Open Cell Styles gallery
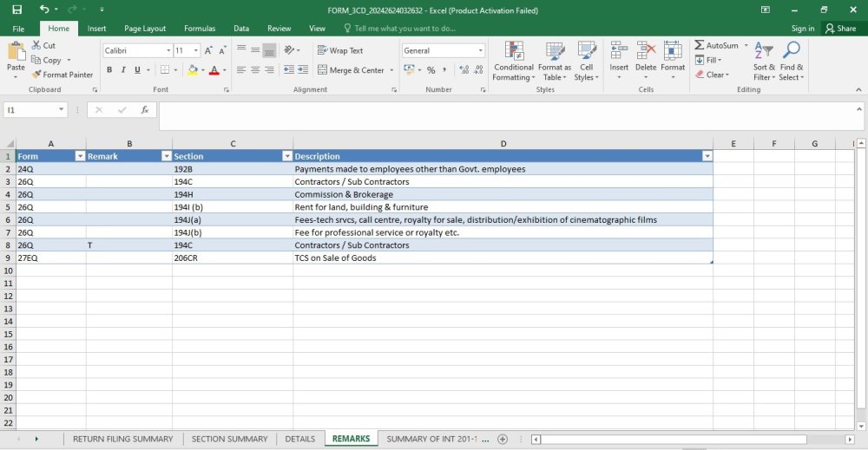Viewport: 868px width, 450px height. coord(586,61)
